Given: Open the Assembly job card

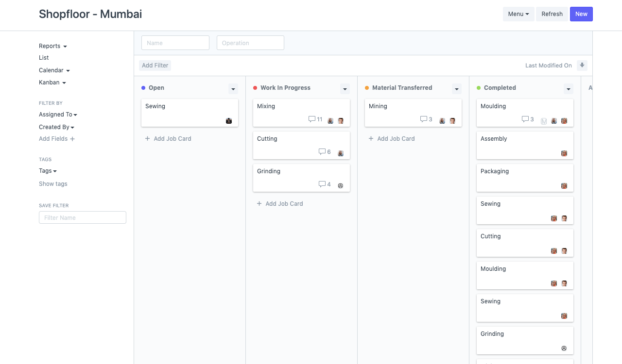Looking at the screenshot, I should click(525, 145).
